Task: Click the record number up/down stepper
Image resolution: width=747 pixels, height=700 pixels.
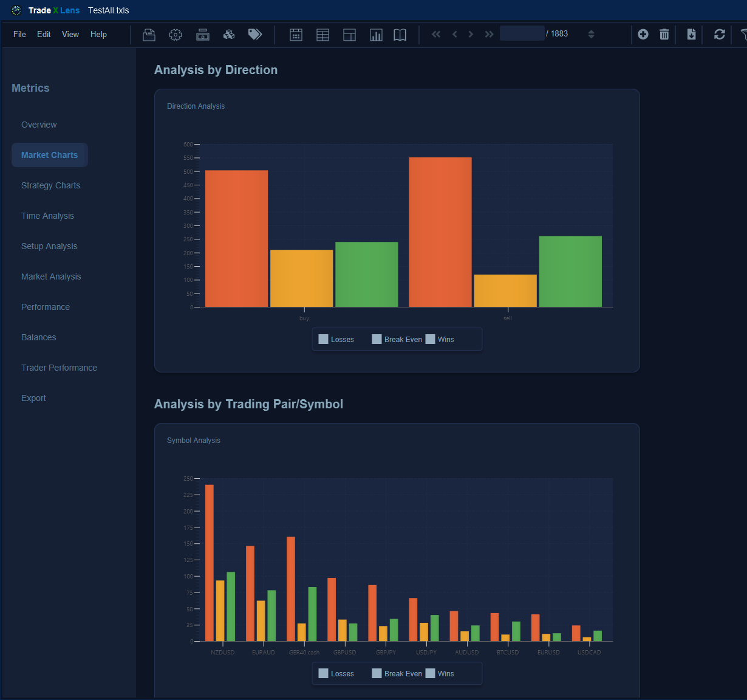Action: pyautogui.click(x=591, y=34)
